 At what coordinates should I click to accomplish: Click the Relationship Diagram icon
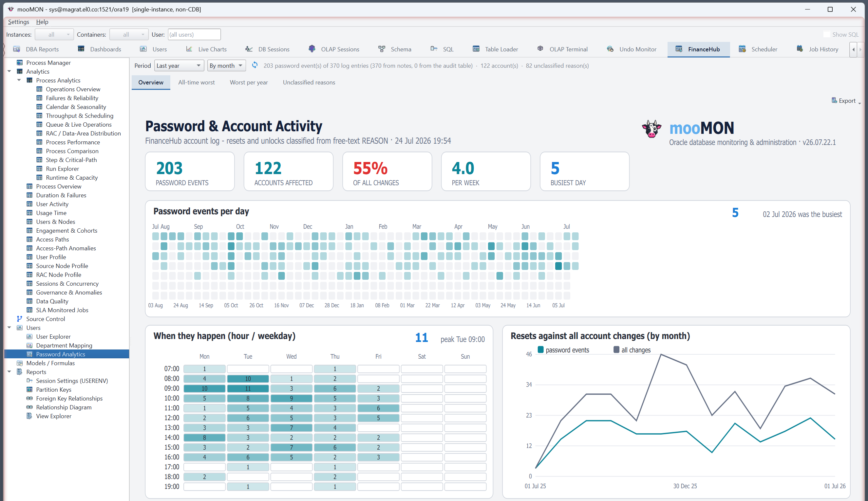(x=29, y=407)
